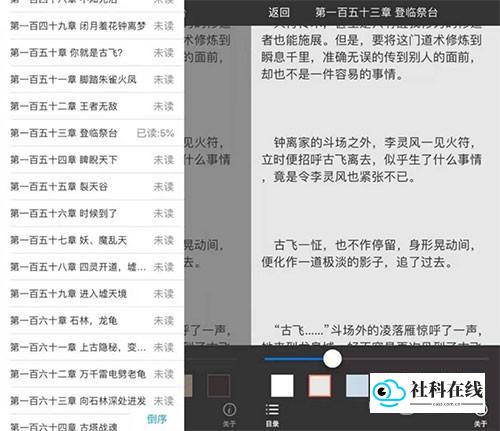Open chapter 第一百五十八章 四灵开道
This screenshot has width=500, height=431.
(x=92, y=267)
